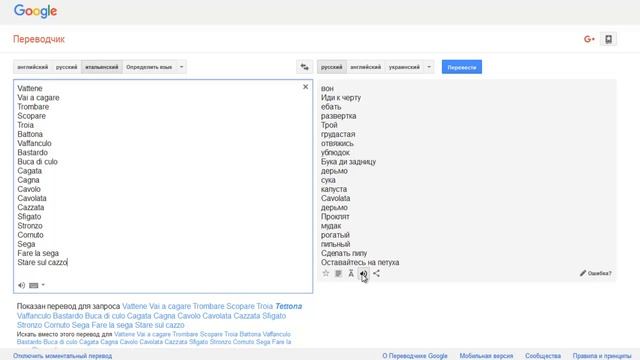Click the suggested correction Tettona

pos(289,306)
